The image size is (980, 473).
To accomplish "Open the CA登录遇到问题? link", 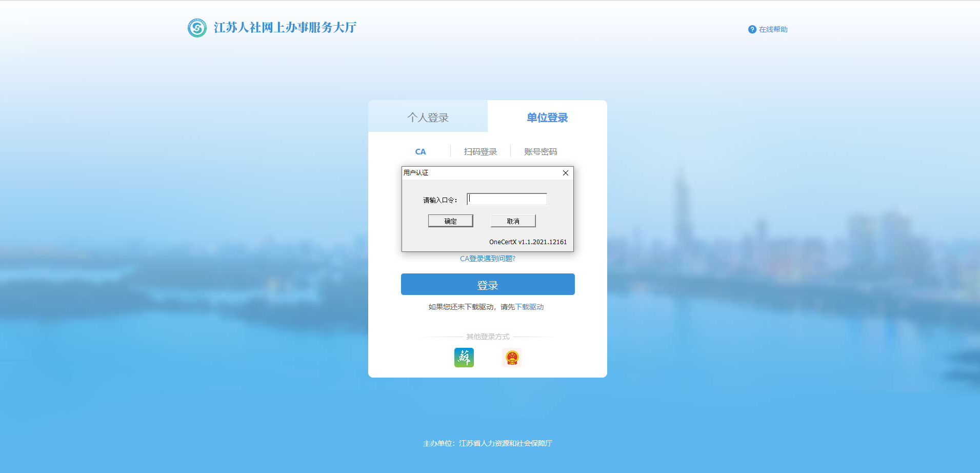I will [488, 259].
